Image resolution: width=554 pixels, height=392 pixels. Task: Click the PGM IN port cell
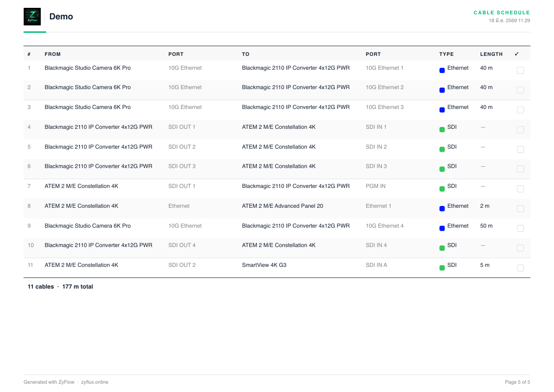coord(375,186)
